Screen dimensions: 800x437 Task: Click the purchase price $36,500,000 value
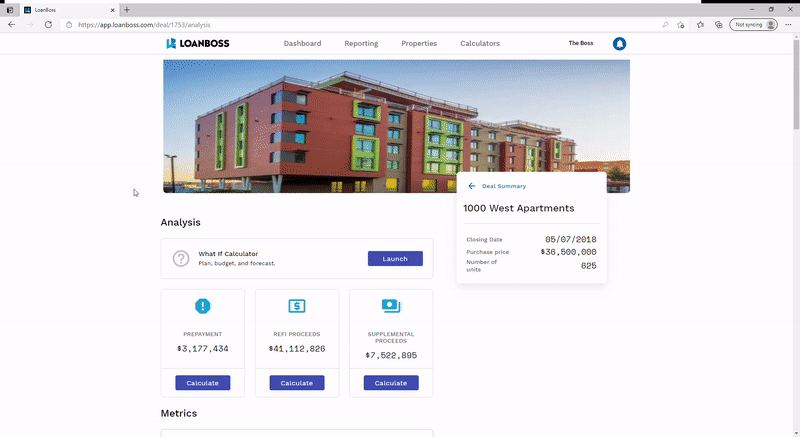point(568,252)
